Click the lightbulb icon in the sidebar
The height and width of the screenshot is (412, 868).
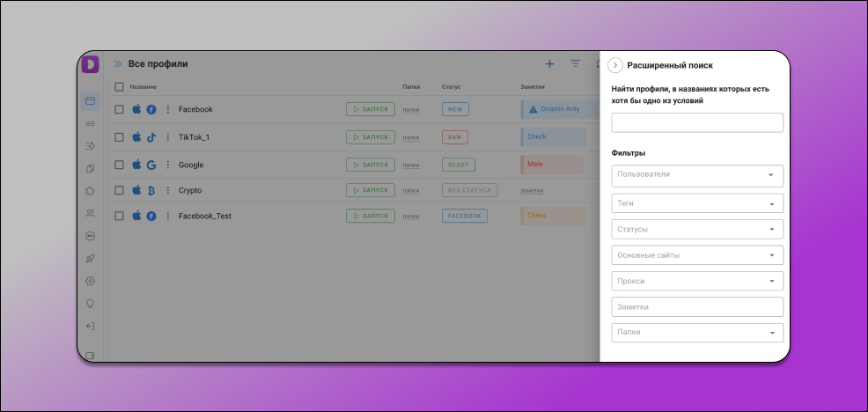click(x=90, y=304)
